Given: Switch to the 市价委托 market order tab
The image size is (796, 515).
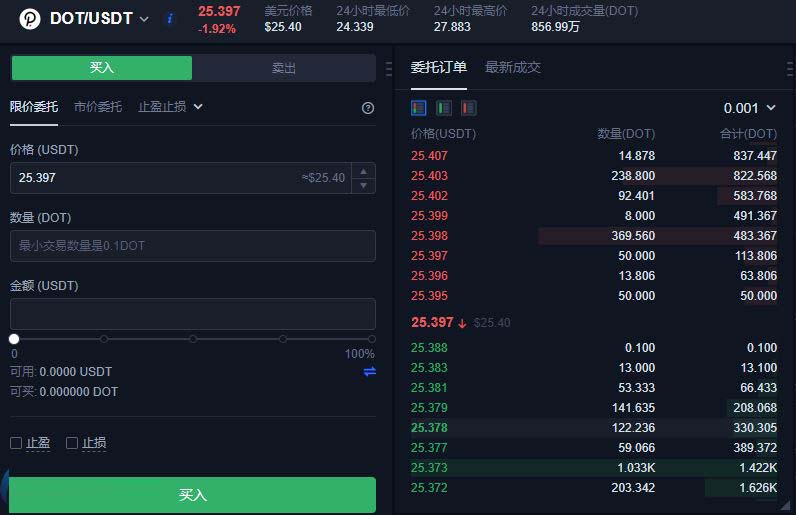Looking at the screenshot, I should [98, 106].
